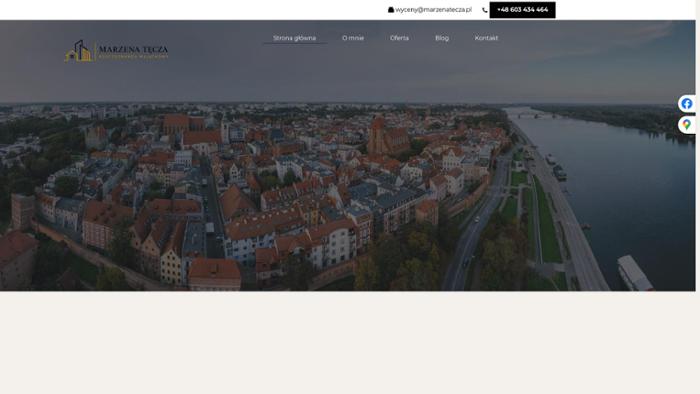Screen dimensions: 700x394
Task: Call +48 603 434 464 button
Action: pos(522,10)
